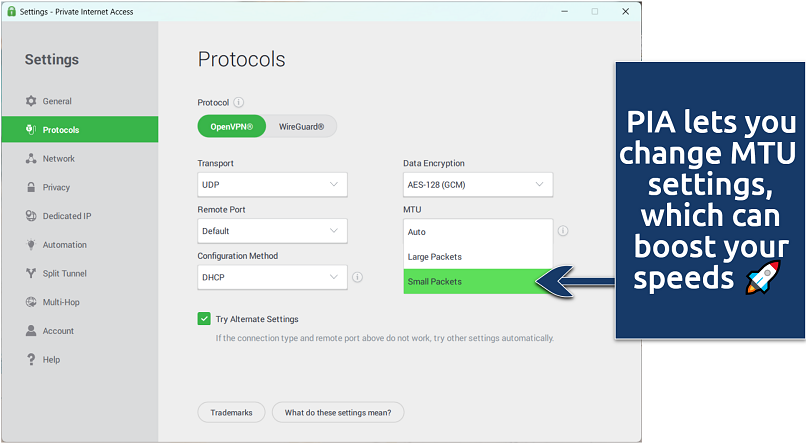
Task: Open the General settings page
Action: 80,101
